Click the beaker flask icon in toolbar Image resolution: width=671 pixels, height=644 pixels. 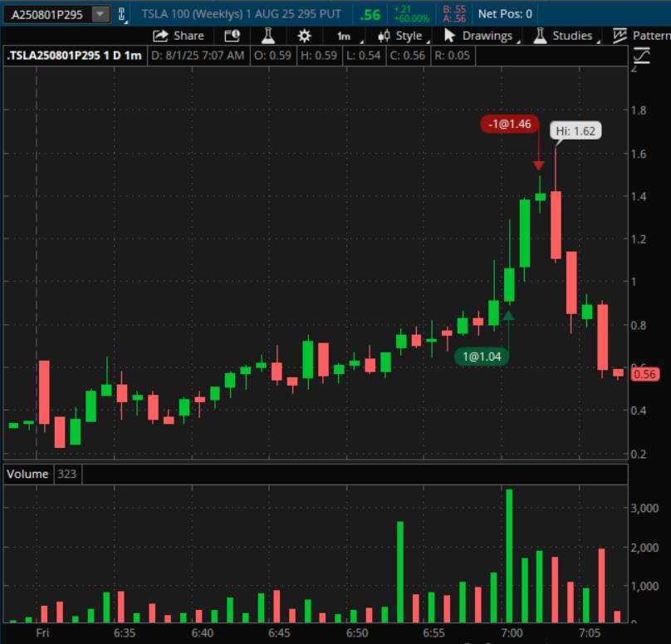click(x=268, y=36)
